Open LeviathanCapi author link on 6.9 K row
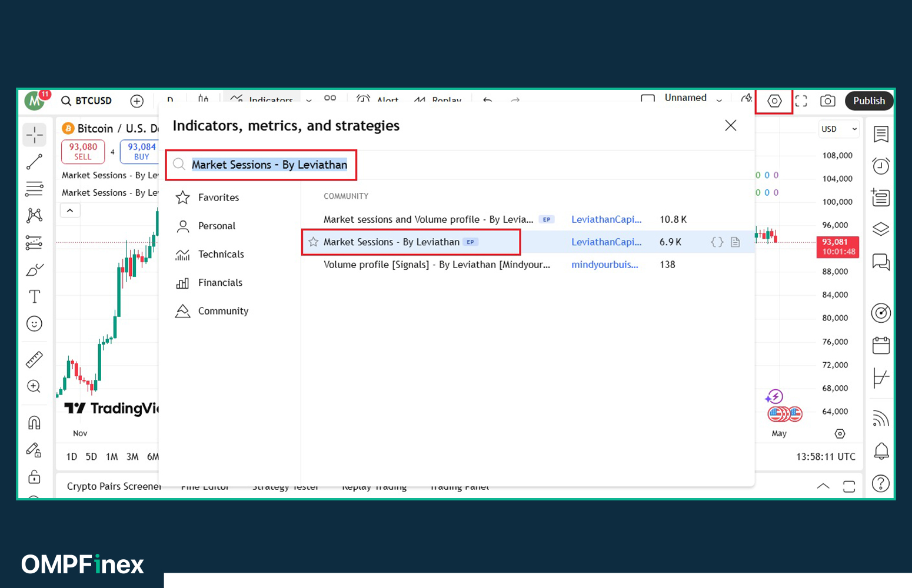This screenshot has height=588, width=912. [606, 242]
